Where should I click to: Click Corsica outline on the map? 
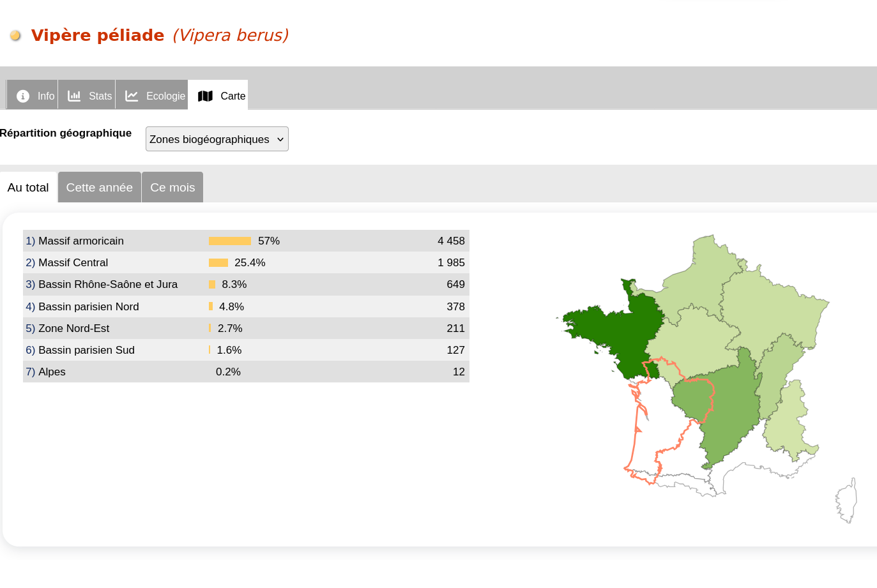tap(847, 501)
